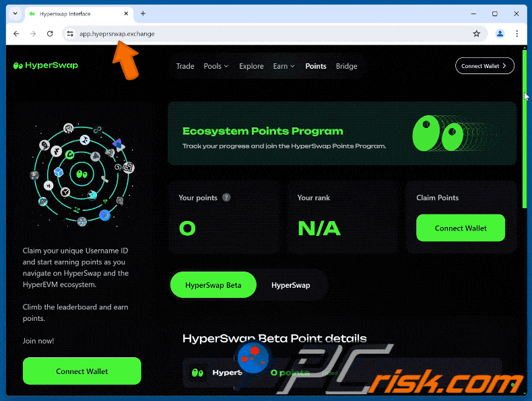
Task: Reload the page with the refresh icon
Action: 50,34
